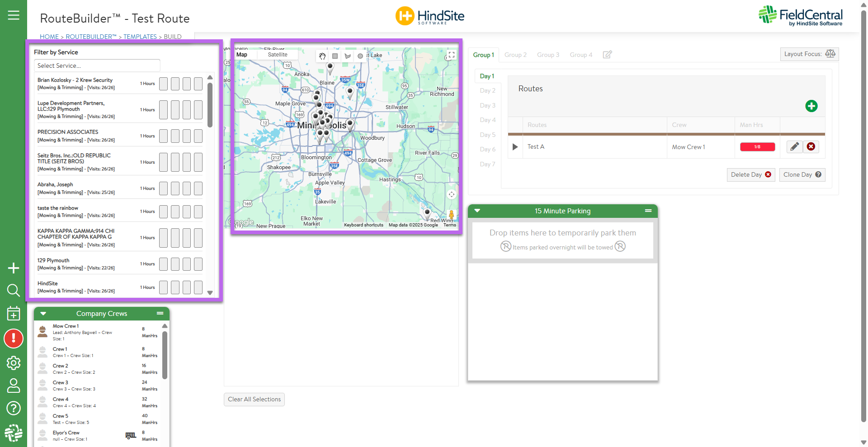Image resolution: width=868 pixels, height=447 pixels.
Task: Check first box for Abraha, Joseph
Action: click(x=163, y=188)
